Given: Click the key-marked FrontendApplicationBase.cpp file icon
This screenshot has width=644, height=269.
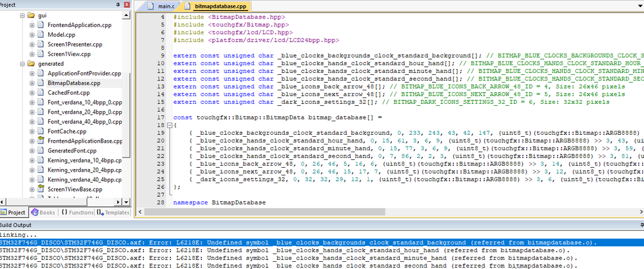Looking at the screenshot, I should [42, 141].
